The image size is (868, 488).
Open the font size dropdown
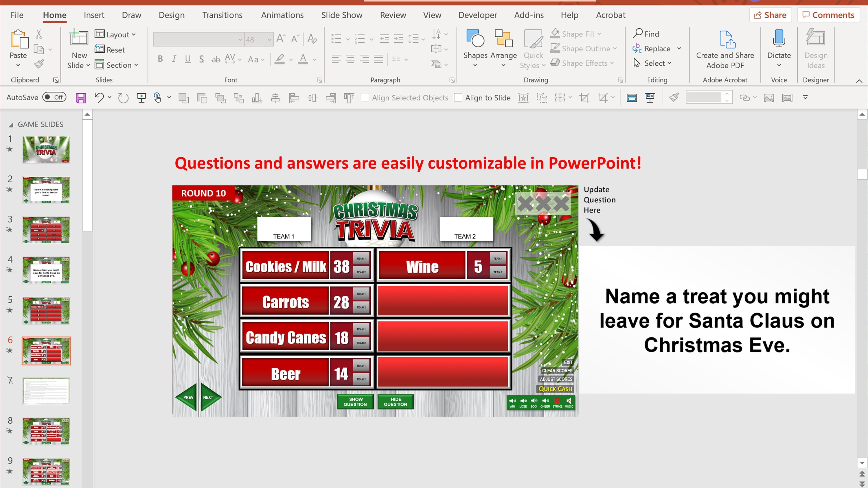click(x=269, y=39)
